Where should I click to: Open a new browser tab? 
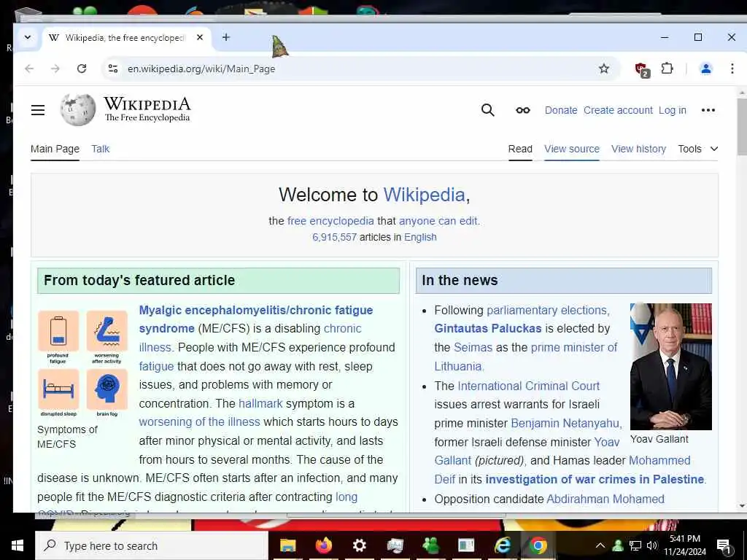tap(226, 37)
